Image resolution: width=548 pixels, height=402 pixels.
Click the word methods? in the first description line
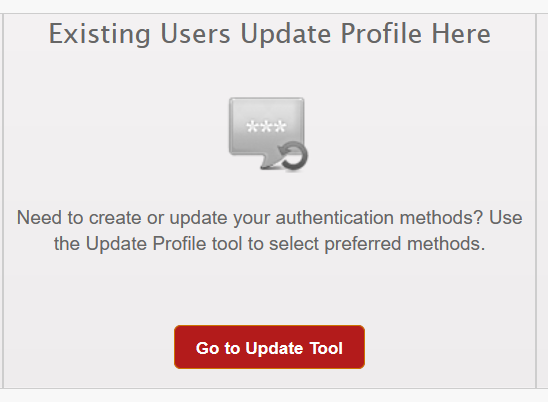[441, 218]
